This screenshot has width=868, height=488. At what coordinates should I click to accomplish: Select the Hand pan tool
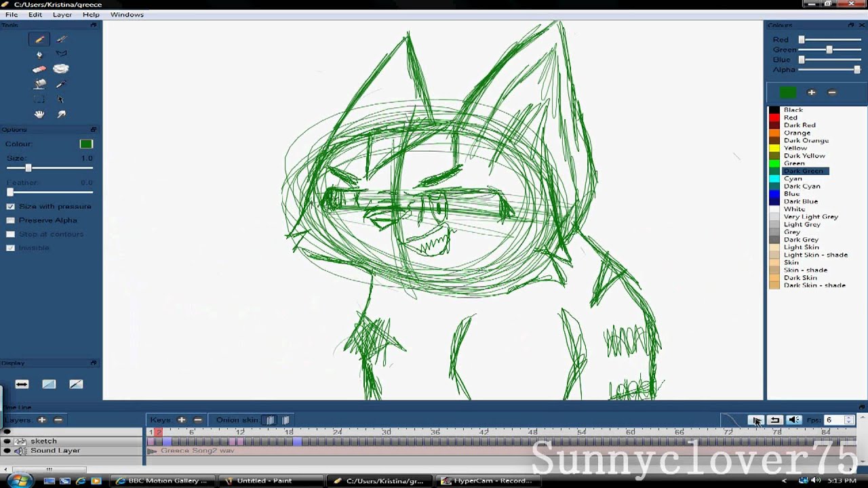coord(39,114)
